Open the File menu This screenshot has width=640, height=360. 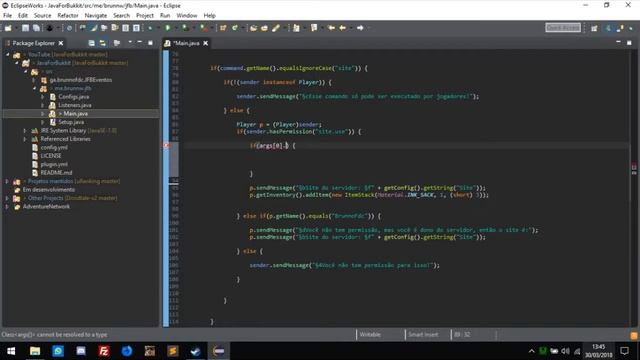7,16
